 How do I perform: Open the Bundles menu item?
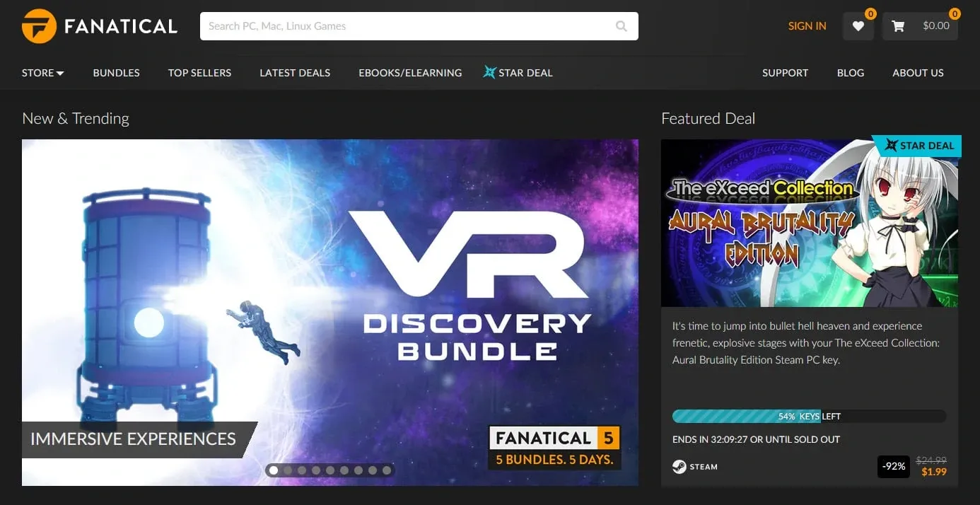[x=117, y=73]
